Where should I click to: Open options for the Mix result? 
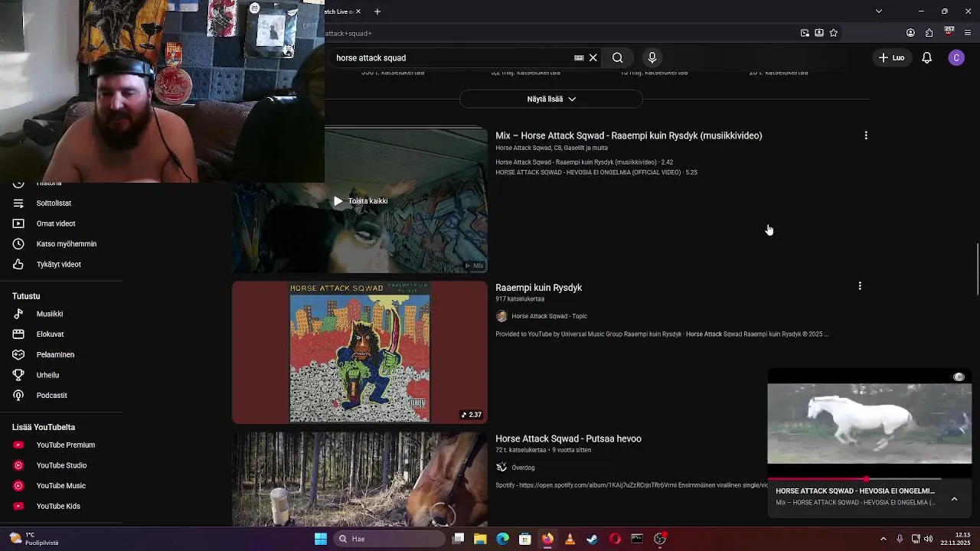pyautogui.click(x=866, y=135)
